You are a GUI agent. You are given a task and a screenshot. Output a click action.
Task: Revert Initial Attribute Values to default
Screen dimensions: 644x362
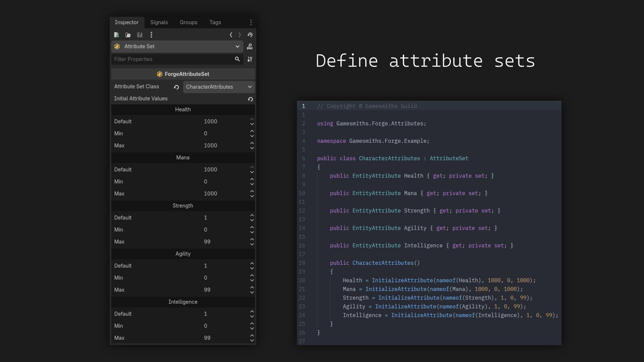250,99
